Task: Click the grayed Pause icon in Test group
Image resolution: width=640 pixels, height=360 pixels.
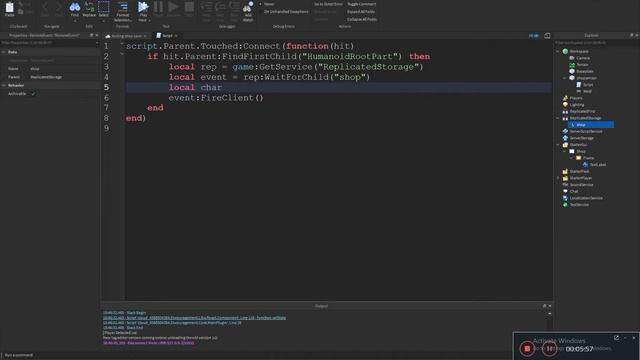Action: coord(158,7)
